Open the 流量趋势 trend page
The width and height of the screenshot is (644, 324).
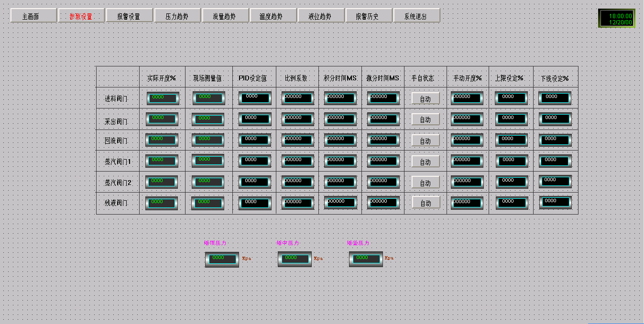click(x=225, y=16)
